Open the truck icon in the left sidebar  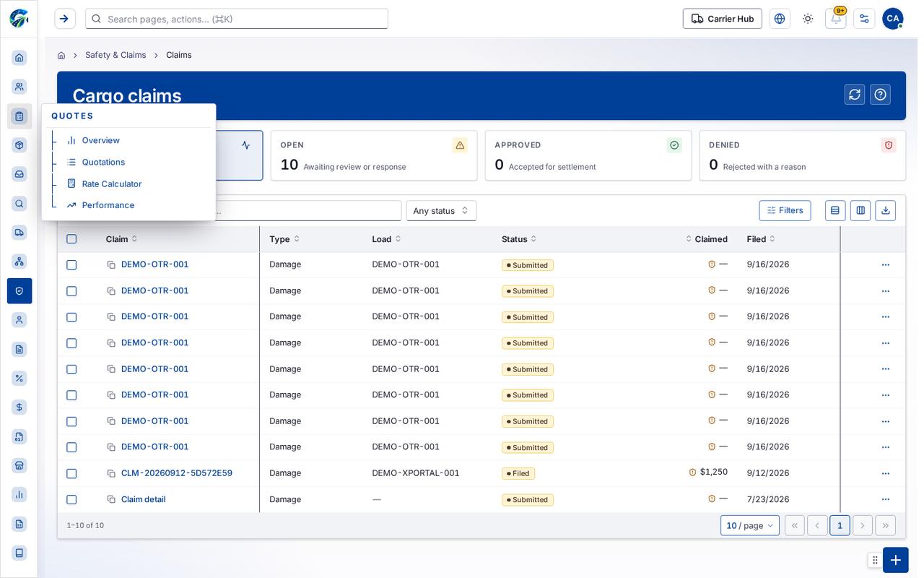(19, 233)
